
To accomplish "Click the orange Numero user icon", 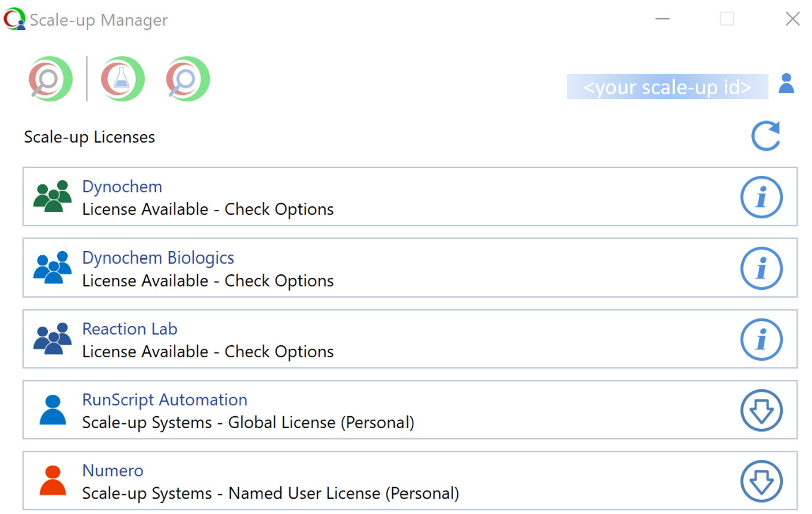I will 52,481.
